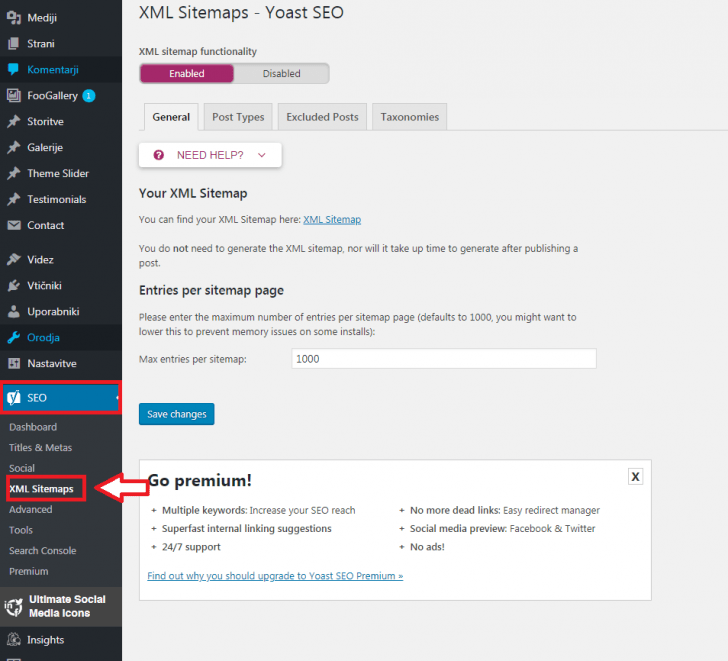Open the Premium submenu item
The width and height of the screenshot is (728, 661).
(29, 571)
